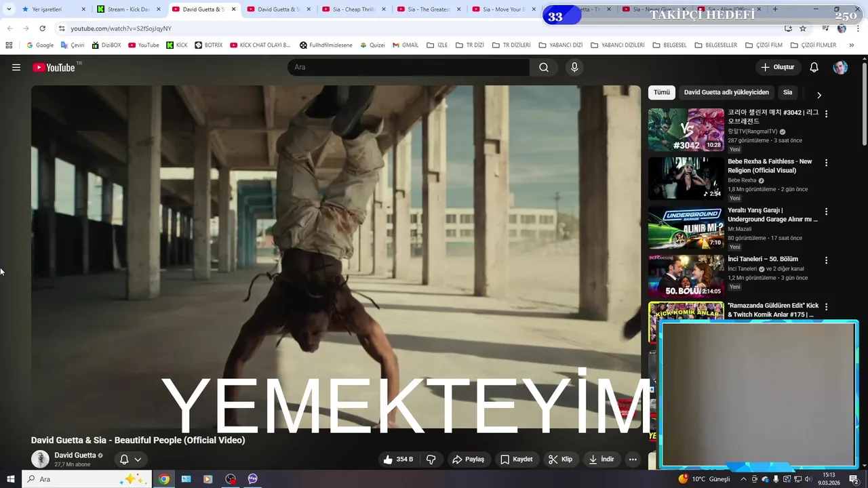Reload the page
This screenshot has width=868, height=488.
(42, 28)
